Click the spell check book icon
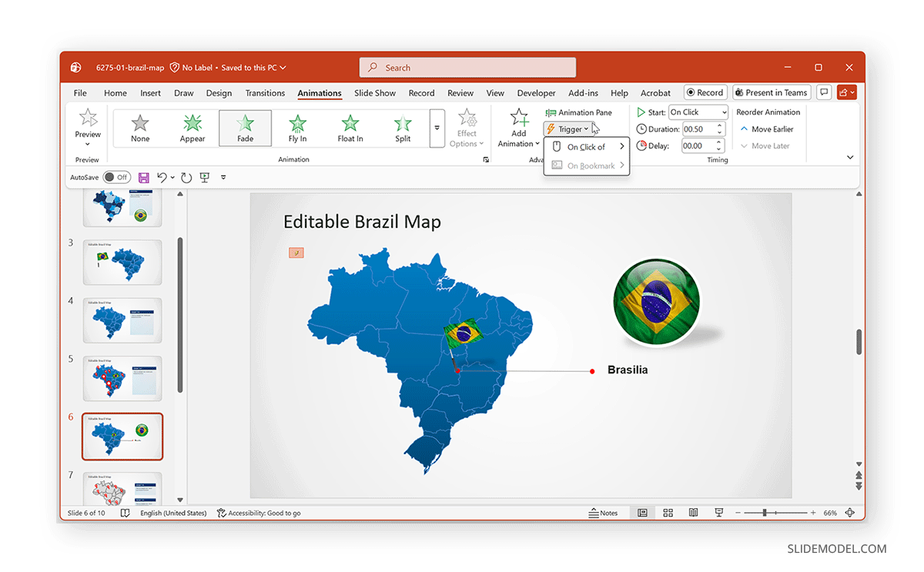 pyautogui.click(x=125, y=513)
